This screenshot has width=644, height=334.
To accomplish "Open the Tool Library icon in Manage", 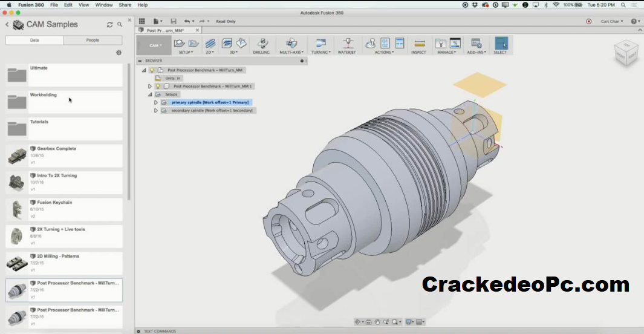I will coord(440,43).
